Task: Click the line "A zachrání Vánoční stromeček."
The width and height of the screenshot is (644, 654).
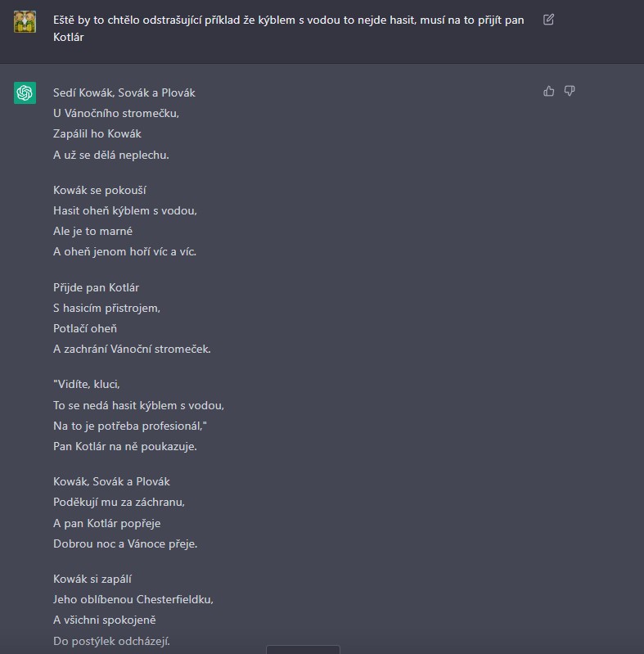Action: coord(132,349)
